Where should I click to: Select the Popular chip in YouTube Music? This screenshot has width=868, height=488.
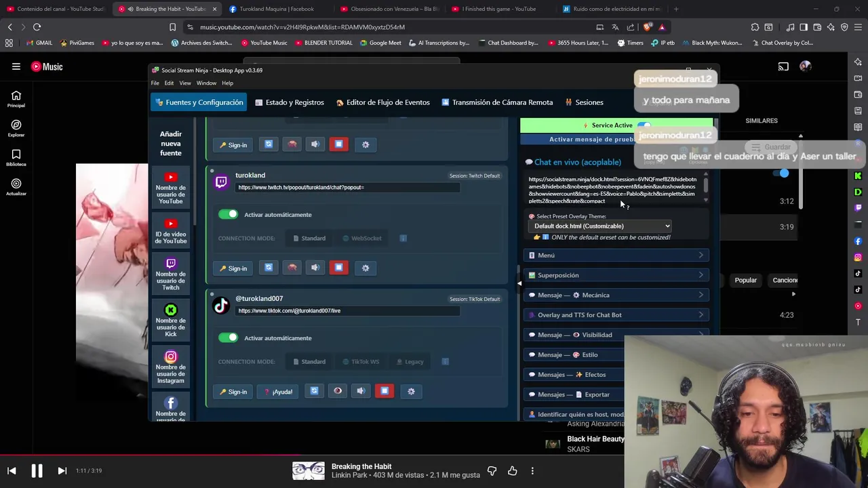(745, 280)
